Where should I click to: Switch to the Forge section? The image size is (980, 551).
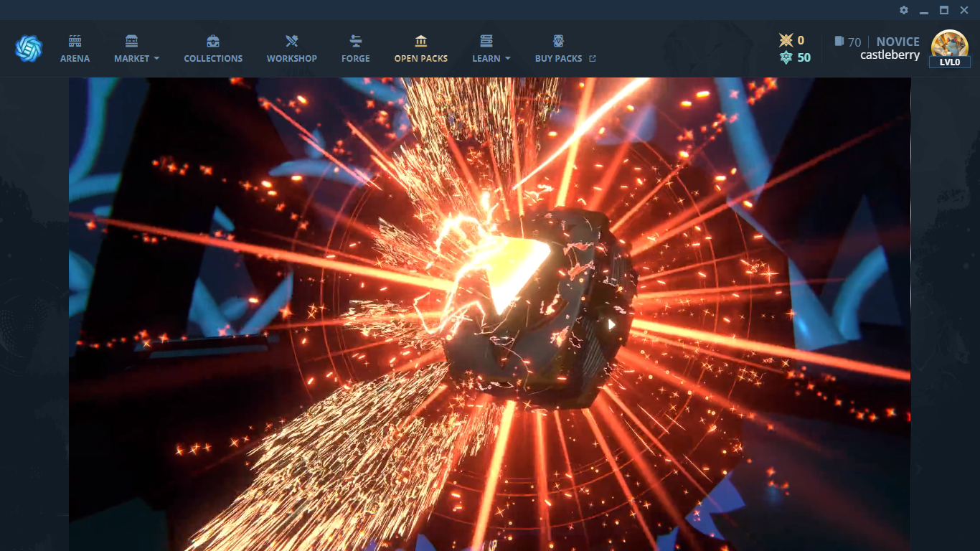click(356, 49)
